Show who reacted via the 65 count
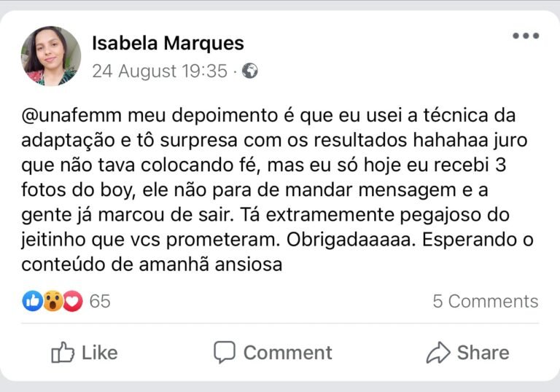Image resolution: width=560 pixels, height=392 pixels. (x=100, y=301)
